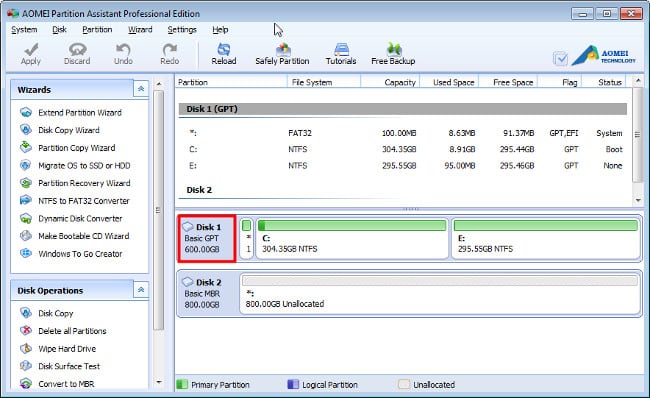Open the Partition menu
The width and height of the screenshot is (650, 398).
[97, 29]
